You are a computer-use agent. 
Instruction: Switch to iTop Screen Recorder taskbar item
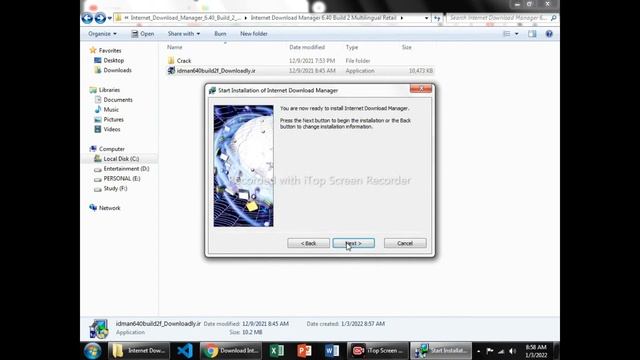click(x=378, y=351)
